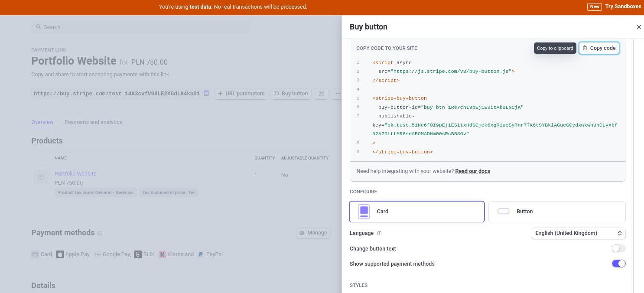Switch to the Overview tab
Screen dimensions: 644x293
[x=42, y=122]
